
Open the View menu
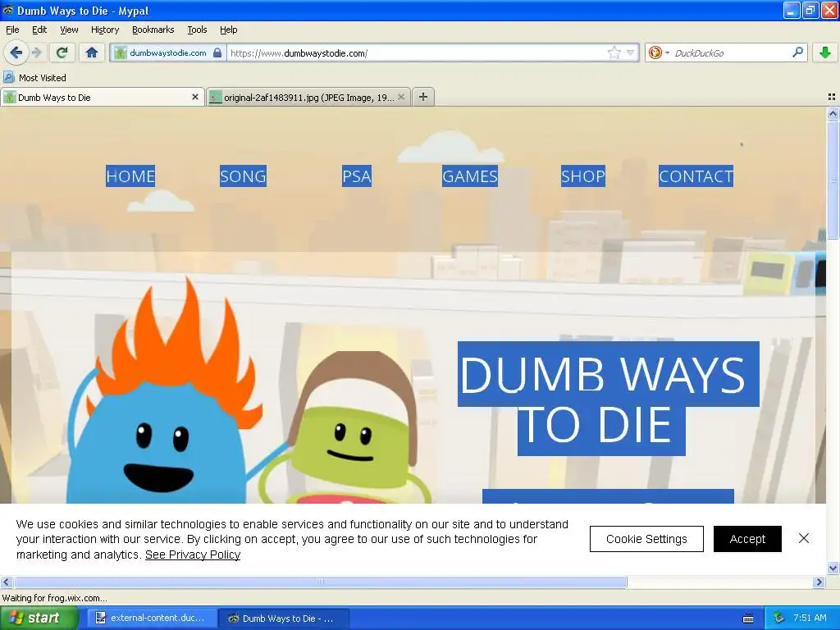[x=69, y=30]
